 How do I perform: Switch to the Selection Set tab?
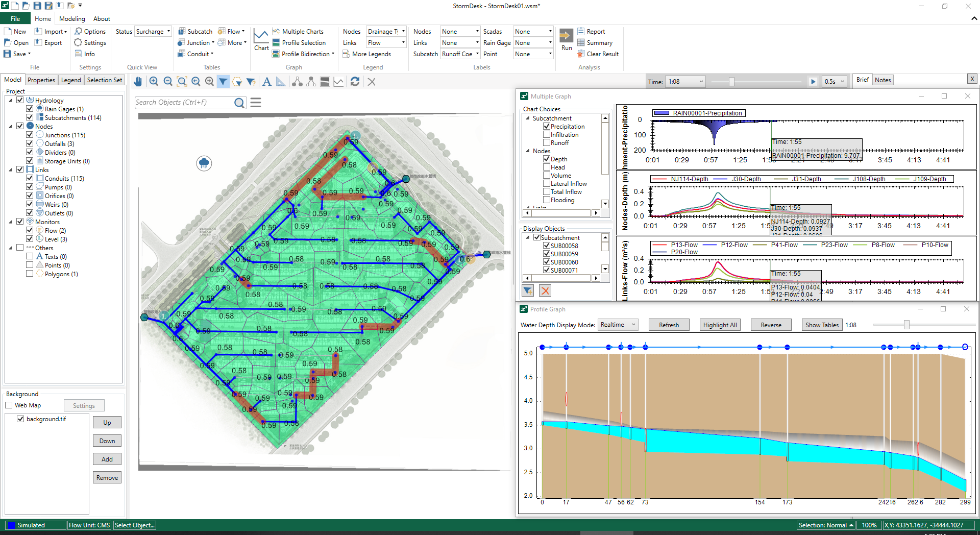[105, 80]
